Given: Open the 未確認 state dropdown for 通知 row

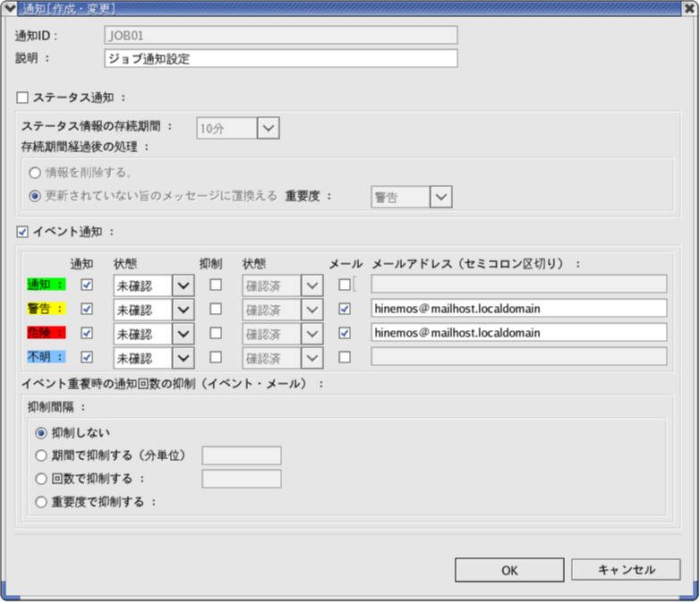Looking at the screenshot, I should (183, 285).
